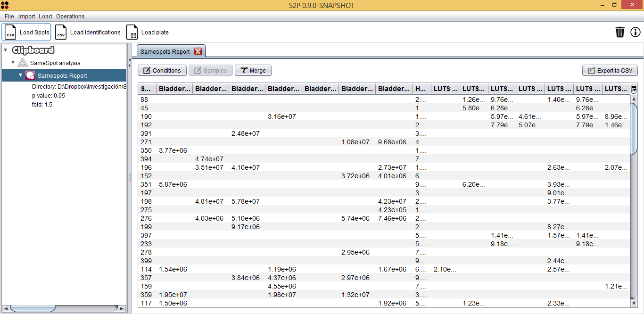Screen dimensions: 644x314
Task: Open the Import menu
Action: [x=27, y=17]
